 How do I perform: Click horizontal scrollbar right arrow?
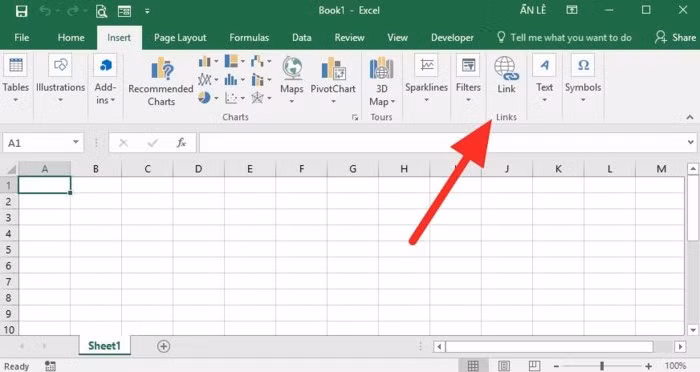680,347
